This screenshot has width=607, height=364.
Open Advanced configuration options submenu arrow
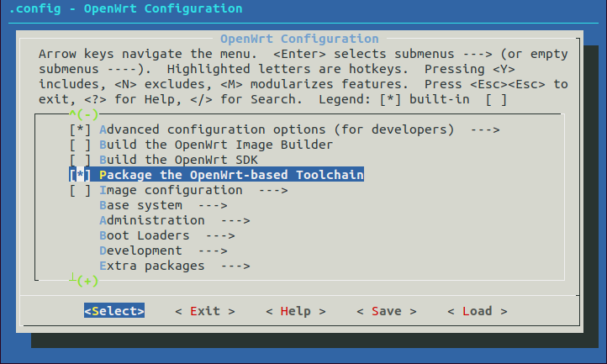(485, 129)
